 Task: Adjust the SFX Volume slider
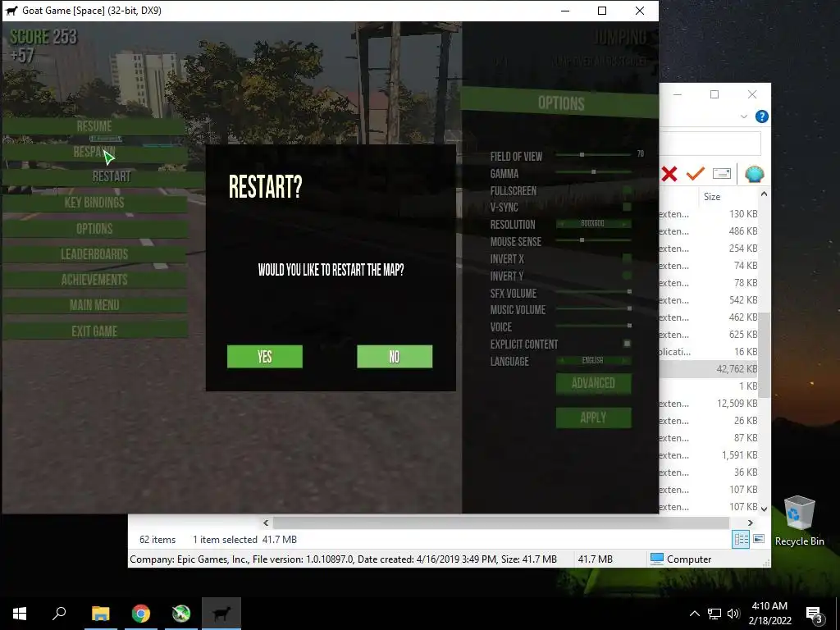tap(593, 292)
